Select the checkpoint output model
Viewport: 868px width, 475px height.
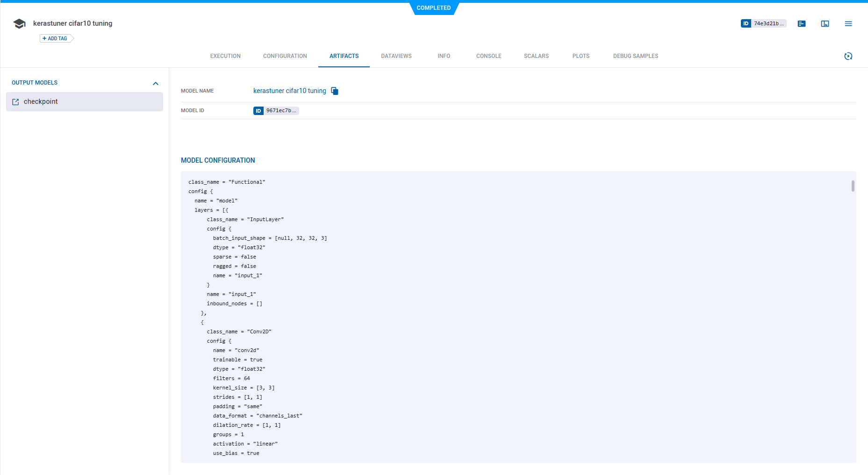click(x=41, y=101)
